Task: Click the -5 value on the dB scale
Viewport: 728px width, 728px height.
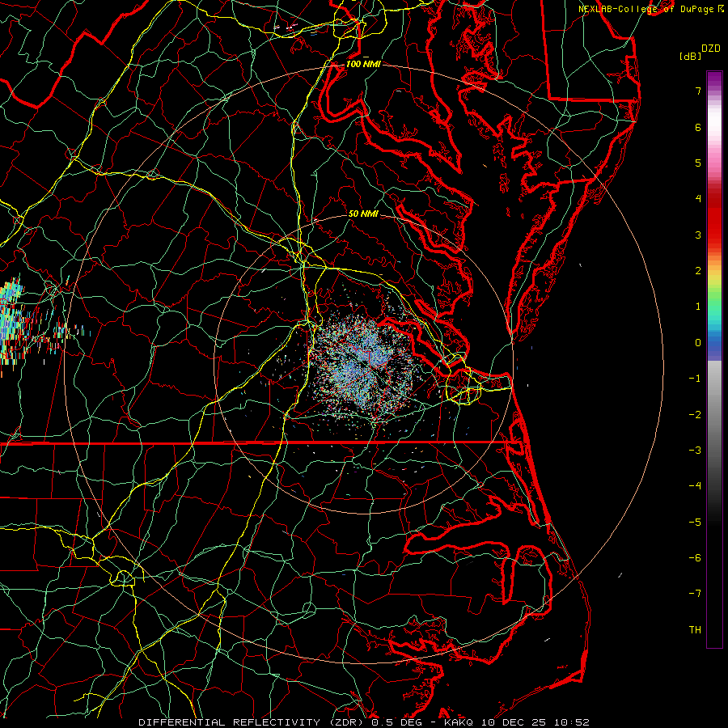Action: [x=695, y=523]
